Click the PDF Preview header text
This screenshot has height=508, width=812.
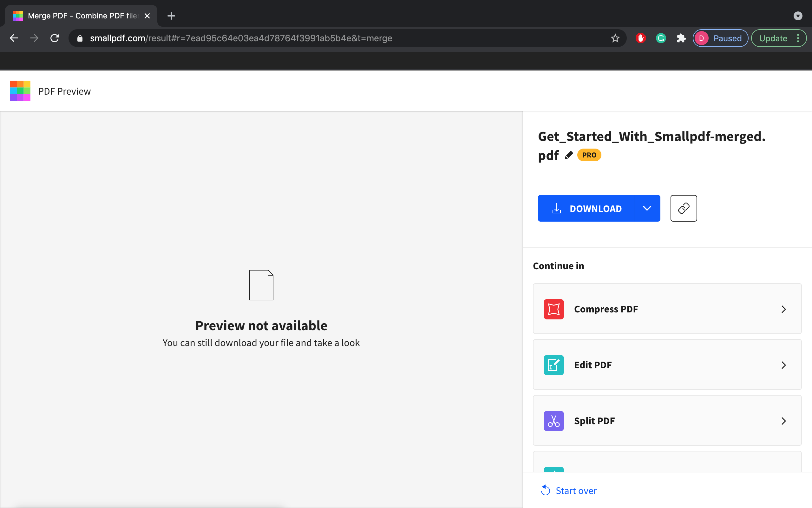point(64,91)
